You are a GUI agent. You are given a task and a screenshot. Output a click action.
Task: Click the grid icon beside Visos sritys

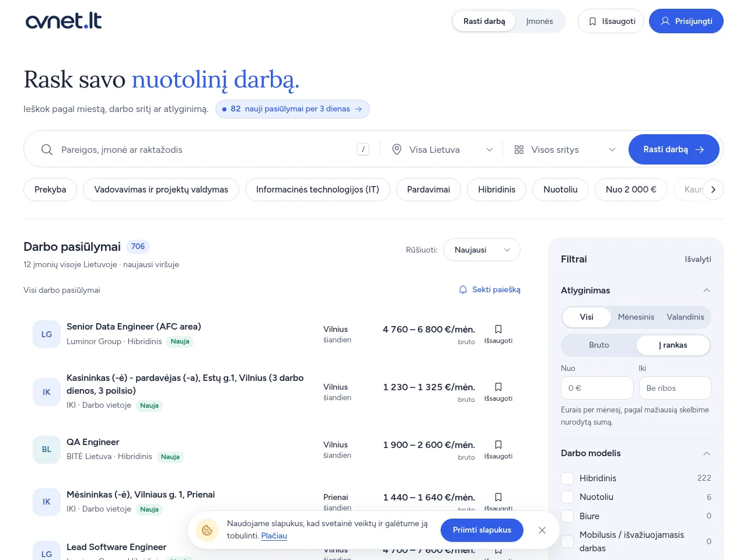coord(519,150)
